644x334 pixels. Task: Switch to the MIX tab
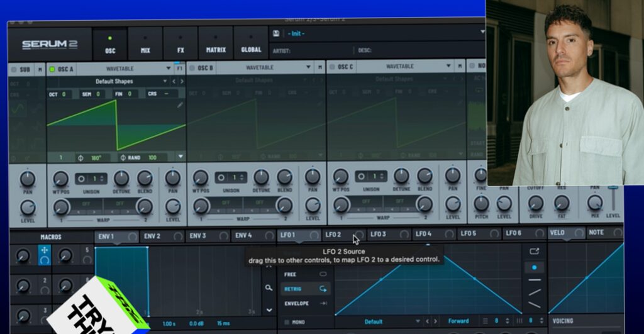coord(145,44)
